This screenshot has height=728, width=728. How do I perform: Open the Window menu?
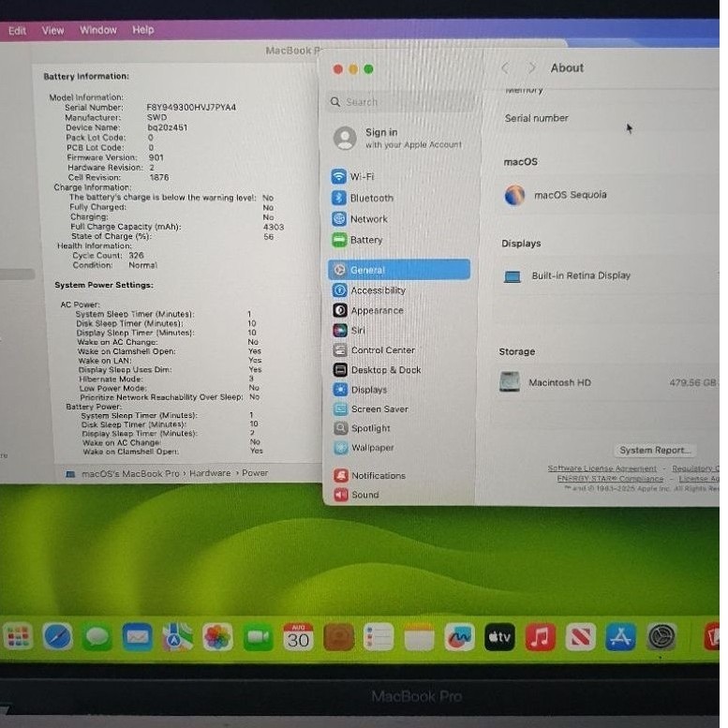[98, 30]
